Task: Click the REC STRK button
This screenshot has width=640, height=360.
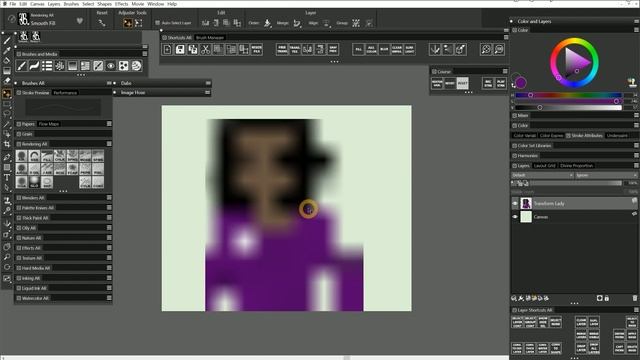Action: click(x=488, y=83)
